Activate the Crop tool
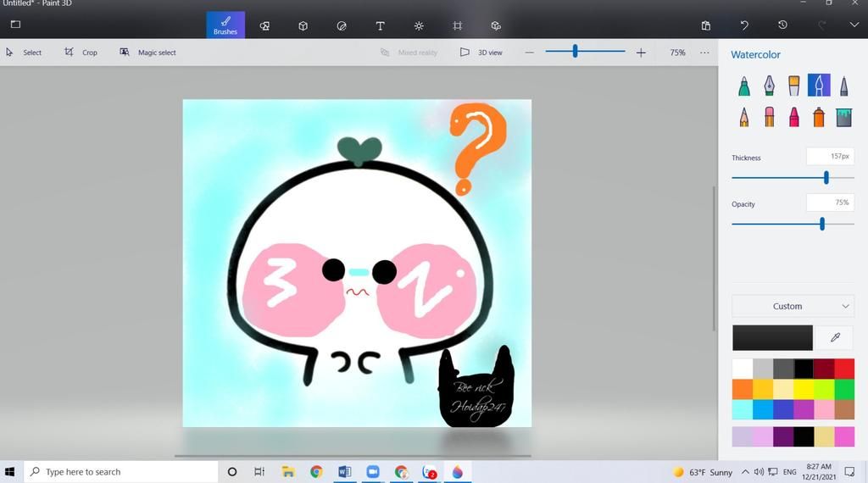 click(x=81, y=53)
